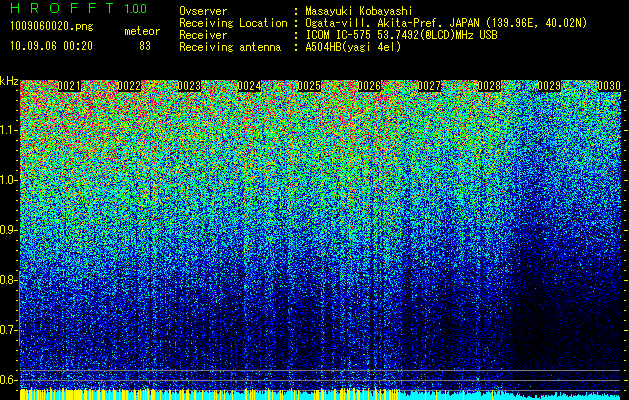Click the Ovserver field label
This screenshot has width=629, height=400.
203,11
